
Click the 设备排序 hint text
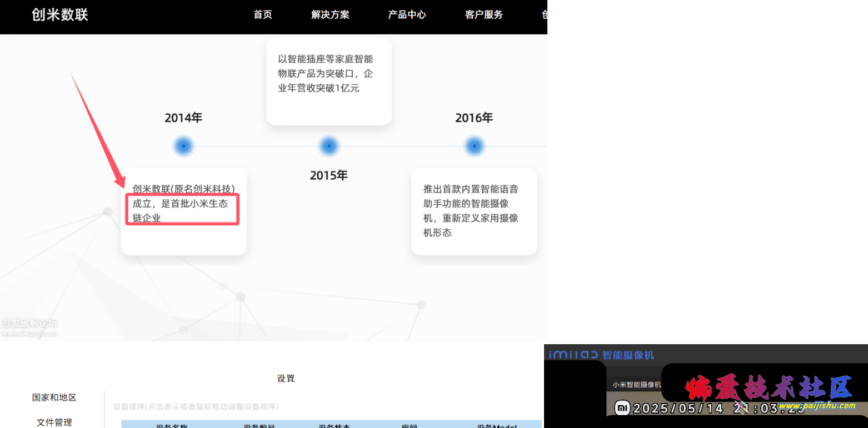(x=196, y=407)
